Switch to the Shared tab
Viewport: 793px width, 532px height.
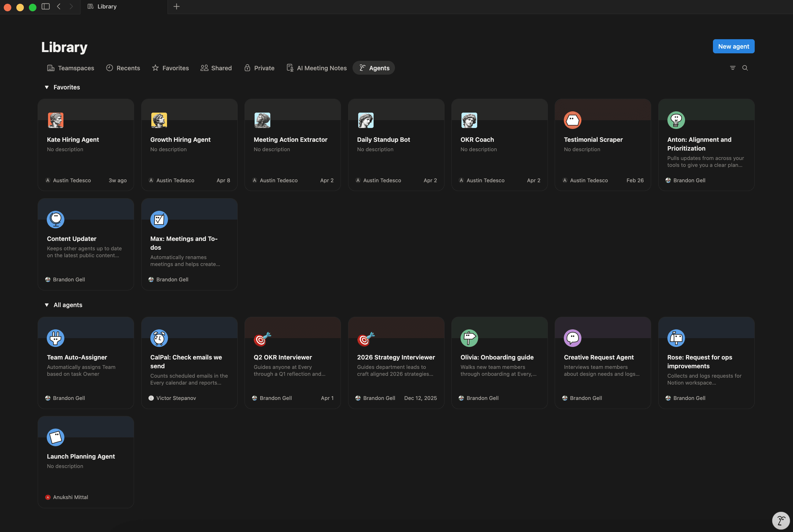click(216, 68)
